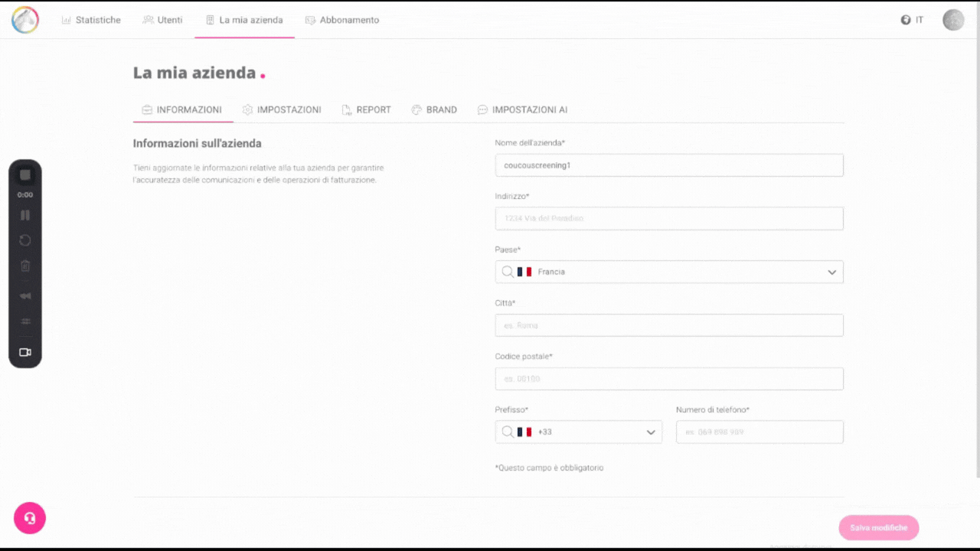Viewport: 980px width, 551px height.
Task: Go to the Abbonamento section
Action: tap(341, 20)
